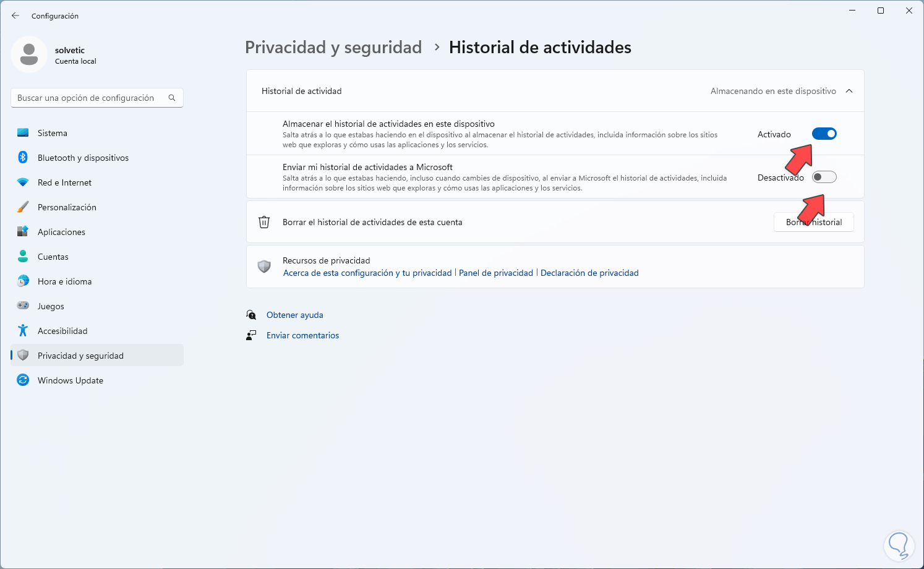Click the trash can icon
Image resolution: width=924 pixels, height=569 pixels.
coord(264,222)
